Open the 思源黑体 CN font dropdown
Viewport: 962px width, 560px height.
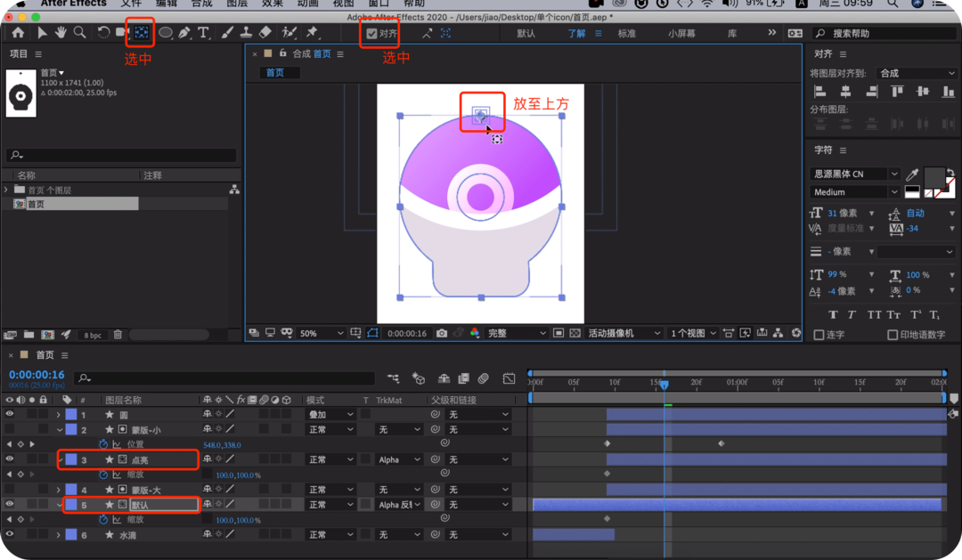(854, 174)
